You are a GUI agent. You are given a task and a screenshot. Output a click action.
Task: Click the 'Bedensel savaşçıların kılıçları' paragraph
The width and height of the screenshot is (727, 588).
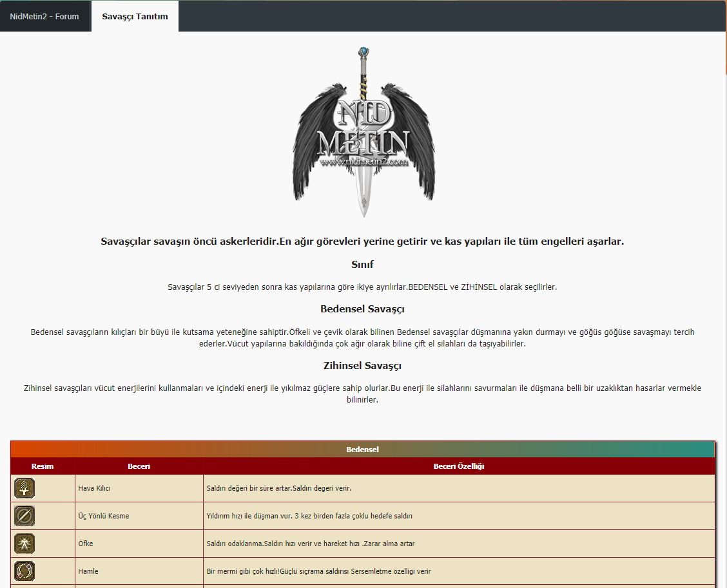coord(363,337)
